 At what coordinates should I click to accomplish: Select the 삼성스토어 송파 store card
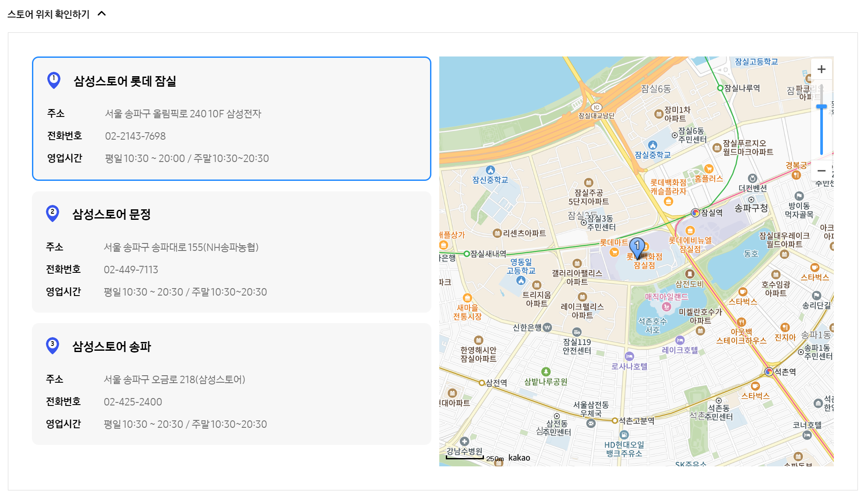coord(231,384)
